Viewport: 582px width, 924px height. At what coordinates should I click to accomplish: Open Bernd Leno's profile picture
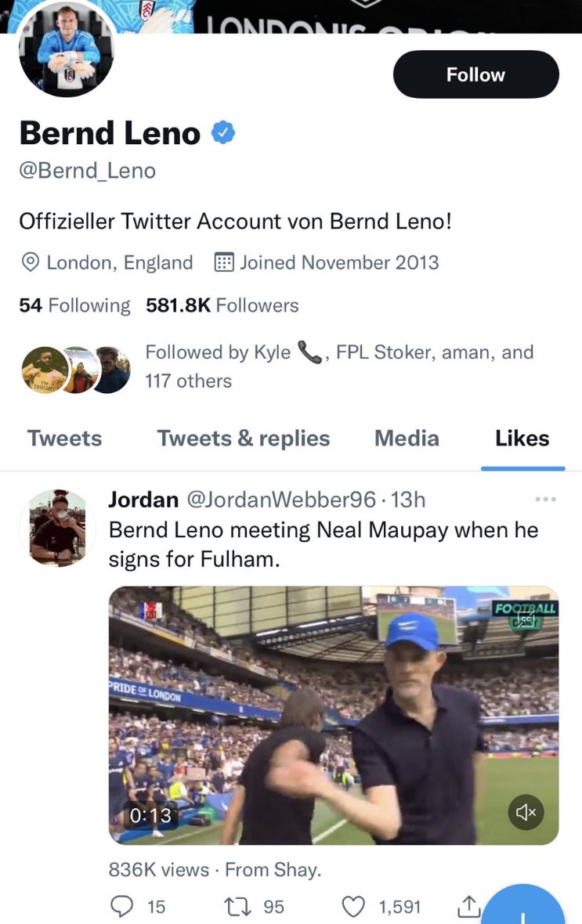66,49
